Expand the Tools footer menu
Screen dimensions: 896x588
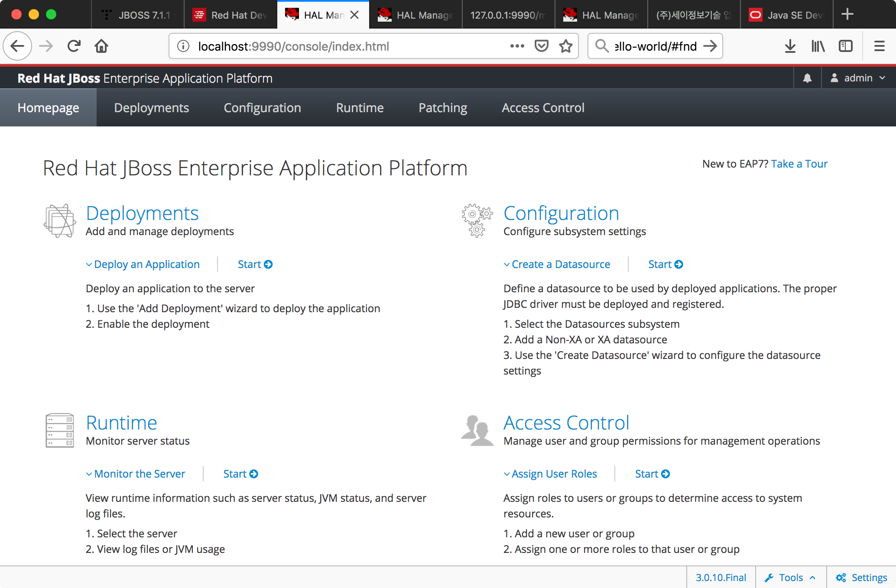pyautogui.click(x=791, y=578)
